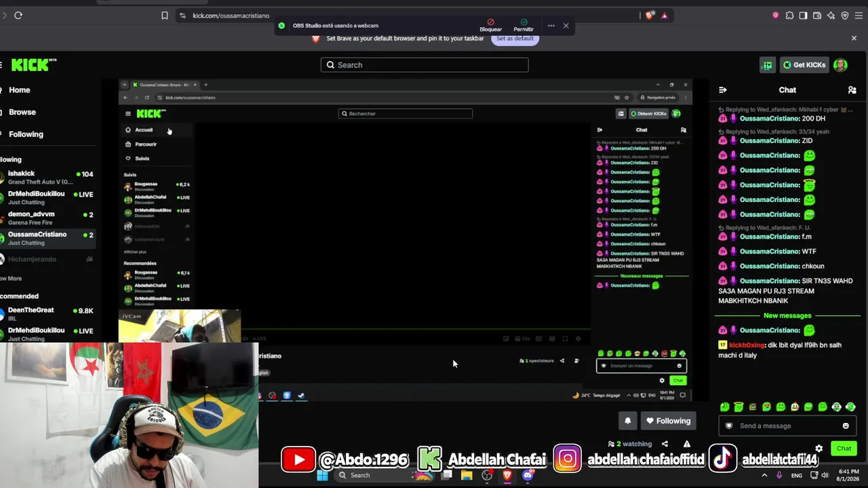Go to the Kick logo homepage
The width and height of the screenshot is (868, 488).
click(33, 64)
